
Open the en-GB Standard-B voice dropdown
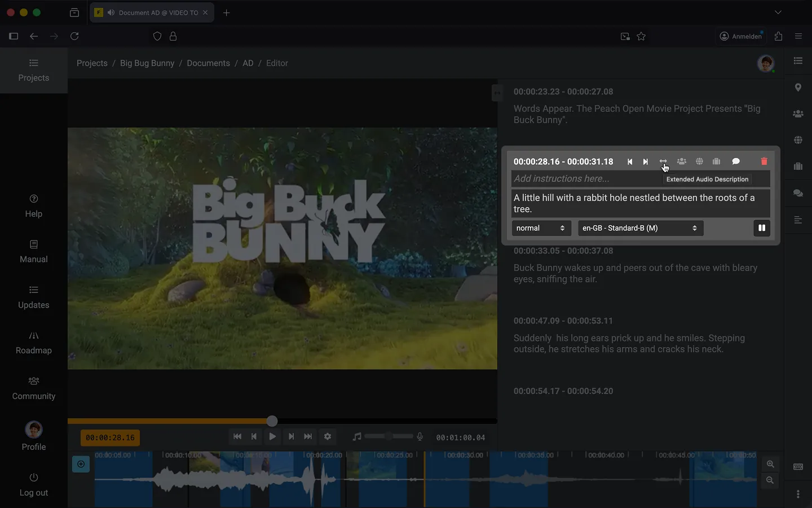[640, 228]
